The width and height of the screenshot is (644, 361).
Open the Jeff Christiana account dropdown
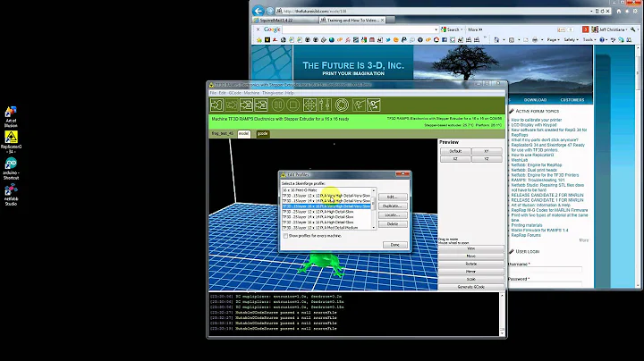(x=612, y=29)
